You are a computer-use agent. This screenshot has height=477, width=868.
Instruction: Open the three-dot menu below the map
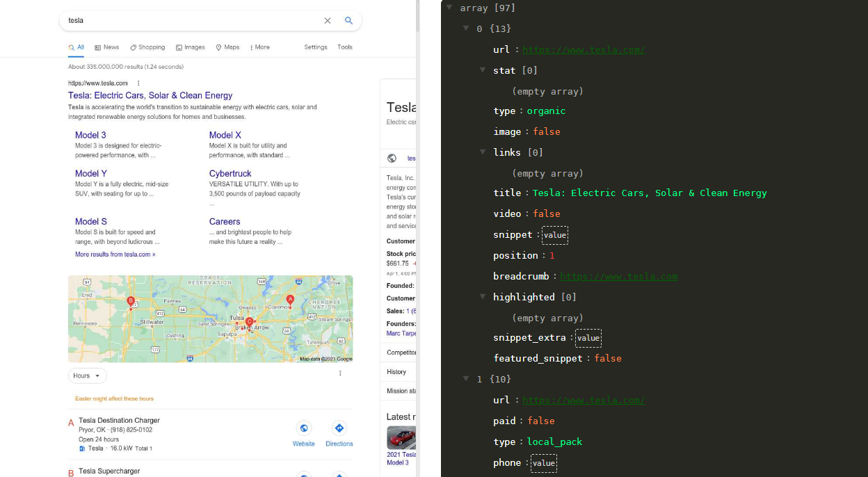coord(340,373)
